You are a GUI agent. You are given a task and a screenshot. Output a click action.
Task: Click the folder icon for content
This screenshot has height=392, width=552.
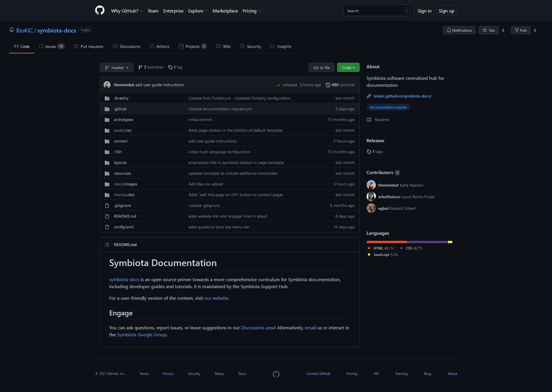tap(107, 141)
